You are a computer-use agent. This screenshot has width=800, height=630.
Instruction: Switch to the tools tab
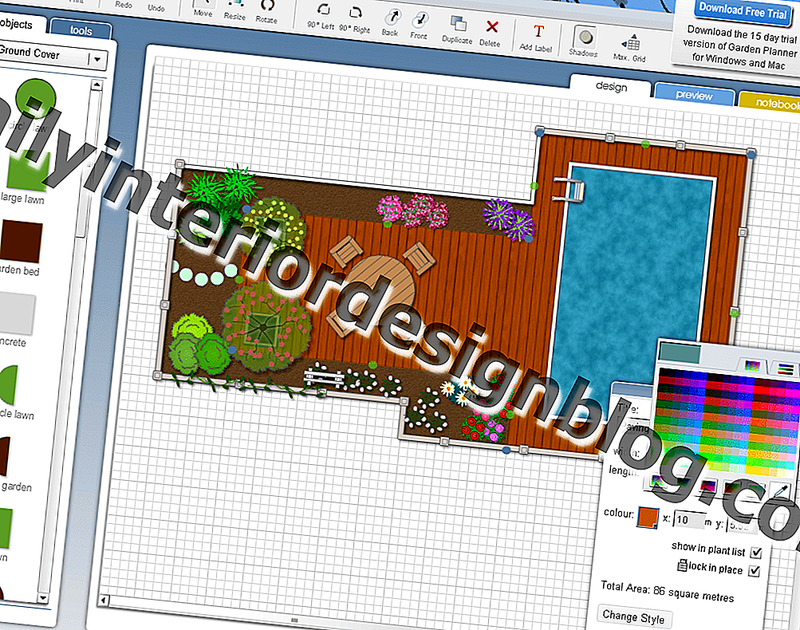(x=81, y=30)
